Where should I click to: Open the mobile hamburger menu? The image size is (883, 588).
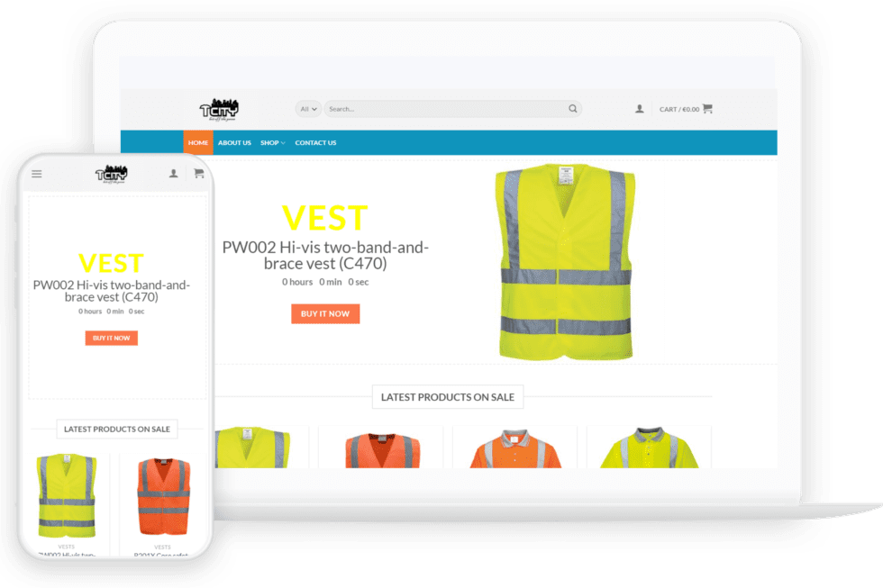[37, 174]
